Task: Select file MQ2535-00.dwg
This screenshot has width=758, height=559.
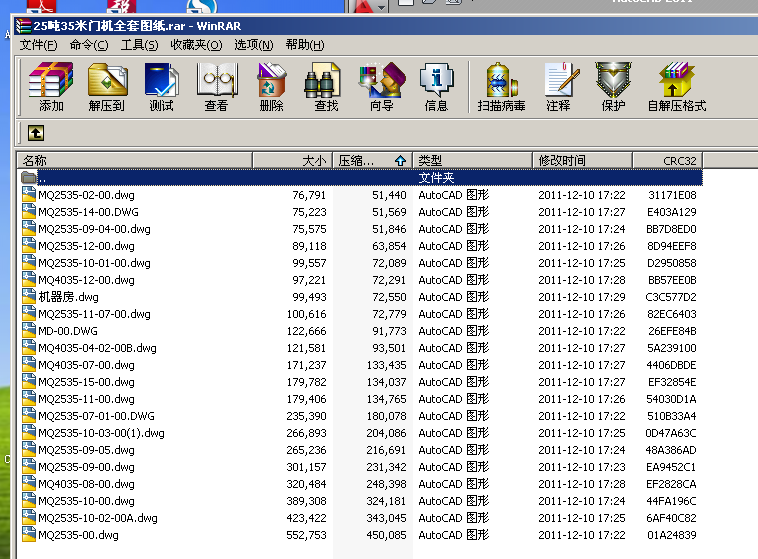Action: coord(362,534)
